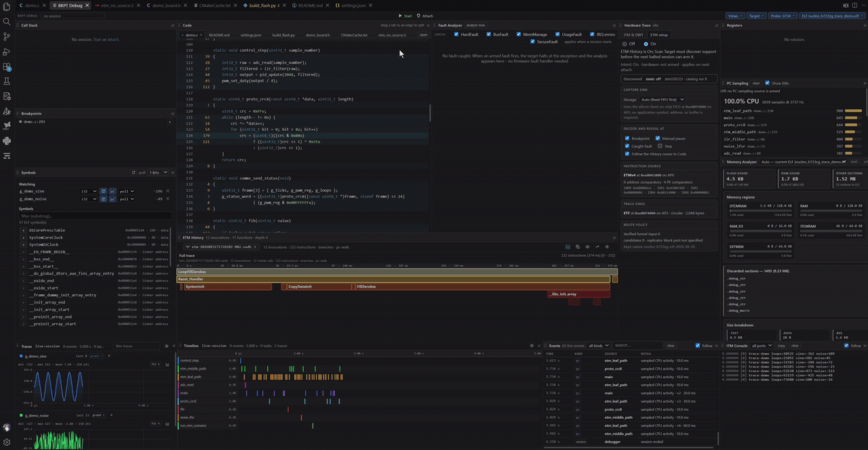Click PC Sampling clear button
The image size is (868, 450).
coord(756,83)
